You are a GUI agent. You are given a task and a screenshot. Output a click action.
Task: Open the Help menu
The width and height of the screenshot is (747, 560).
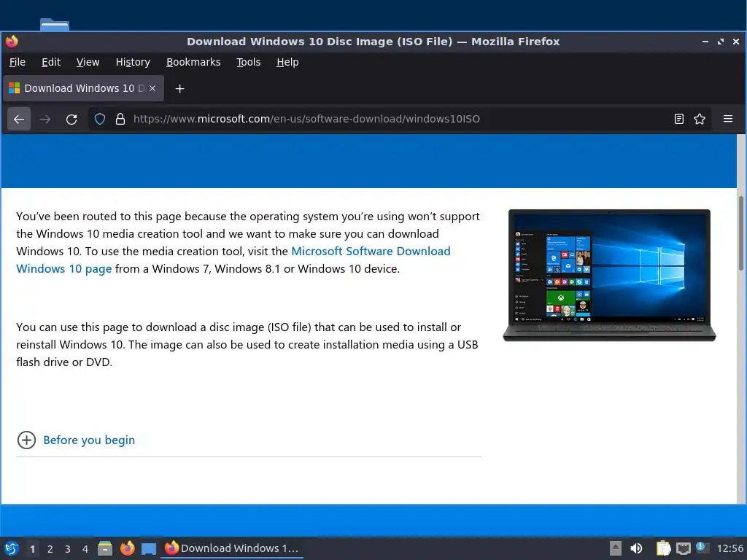(287, 62)
